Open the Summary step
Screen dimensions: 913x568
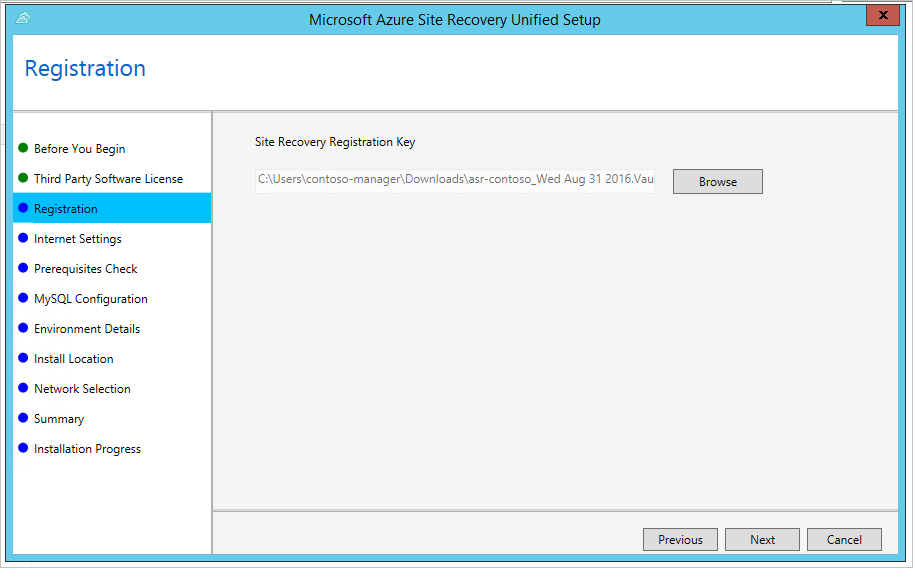[x=59, y=419]
